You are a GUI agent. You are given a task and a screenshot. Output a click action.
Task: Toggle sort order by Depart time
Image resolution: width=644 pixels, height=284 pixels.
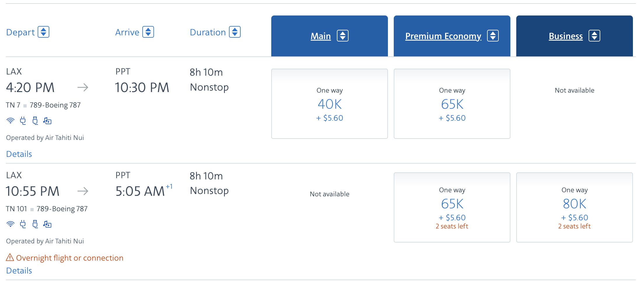point(44,32)
